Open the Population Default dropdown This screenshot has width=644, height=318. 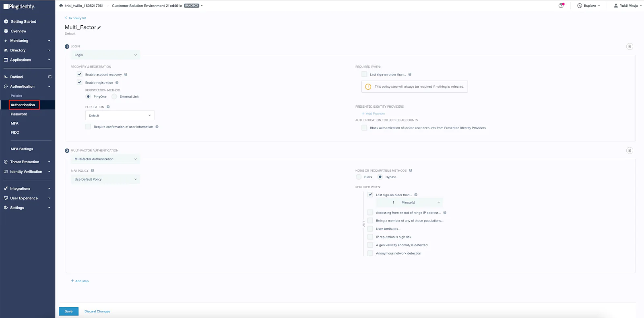[120, 115]
